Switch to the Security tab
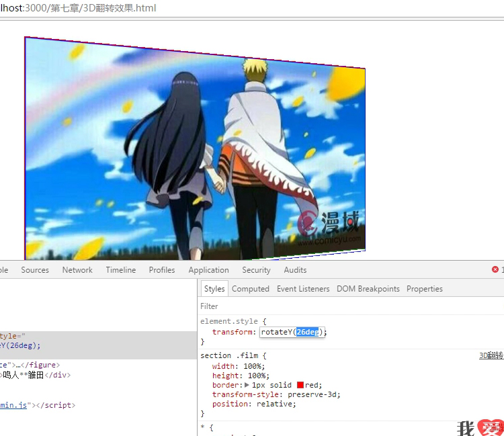The height and width of the screenshot is (436, 504). click(x=256, y=270)
